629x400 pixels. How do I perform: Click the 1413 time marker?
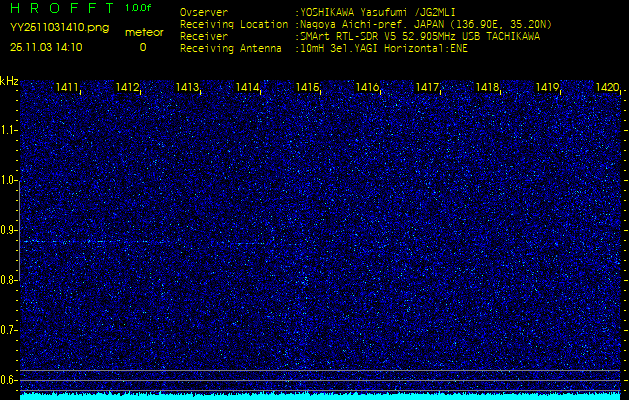tap(188, 88)
